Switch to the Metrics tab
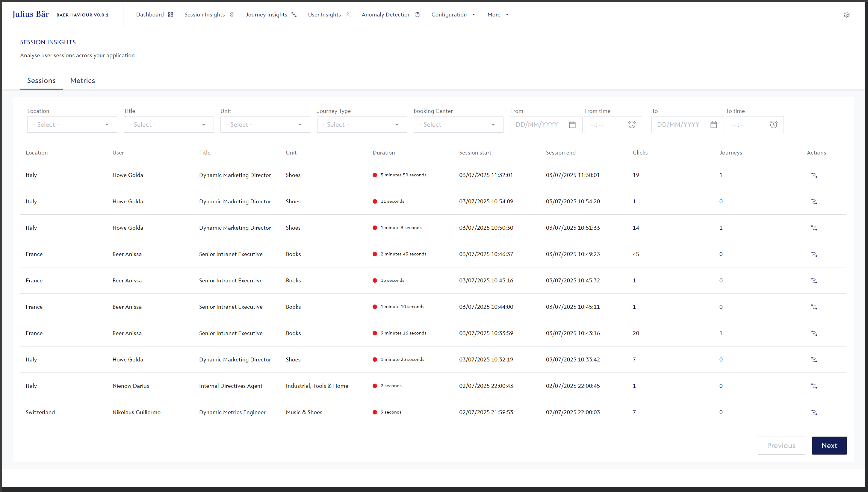Image resolution: width=868 pixels, height=492 pixels. click(x=82, y=81)
